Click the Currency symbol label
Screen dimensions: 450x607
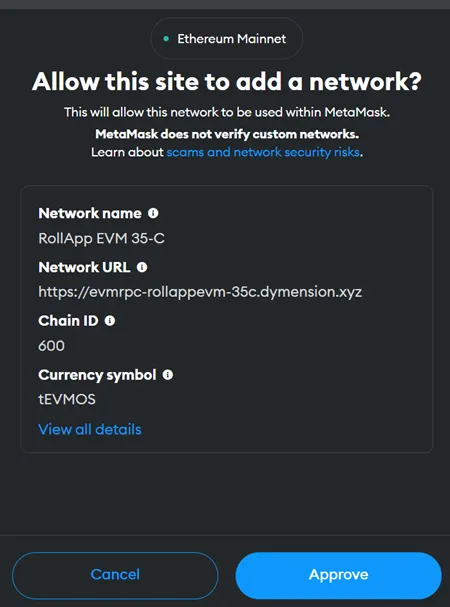(97, 375)
